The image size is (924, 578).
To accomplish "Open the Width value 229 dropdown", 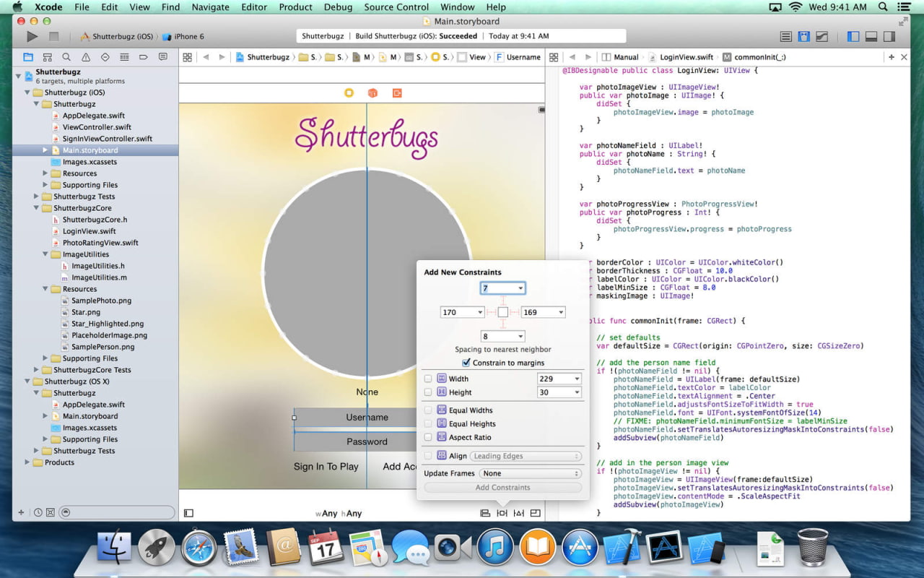I will click(577, 379).
